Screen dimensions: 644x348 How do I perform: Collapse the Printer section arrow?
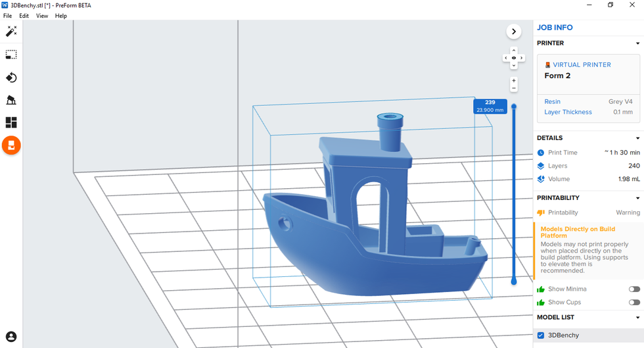coord(638,43)
